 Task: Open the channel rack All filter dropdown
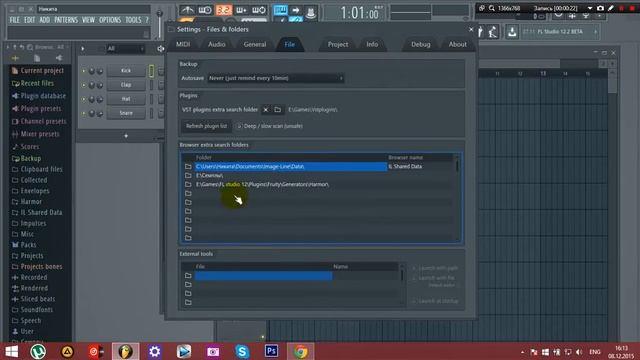125,49
